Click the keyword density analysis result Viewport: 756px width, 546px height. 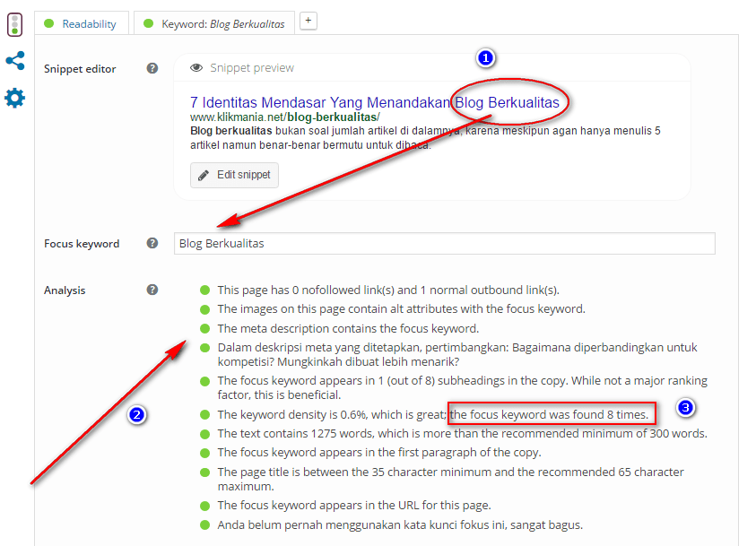click(333, 415)
